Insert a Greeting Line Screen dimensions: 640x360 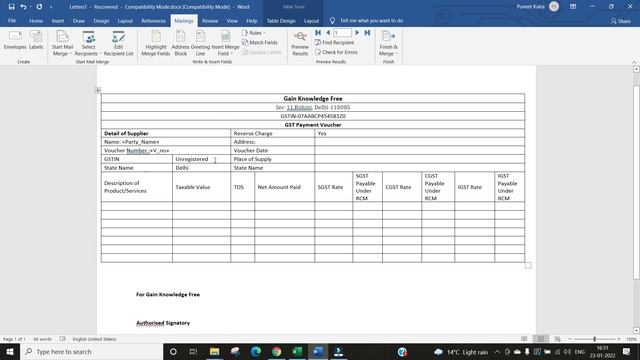[200, 43]
